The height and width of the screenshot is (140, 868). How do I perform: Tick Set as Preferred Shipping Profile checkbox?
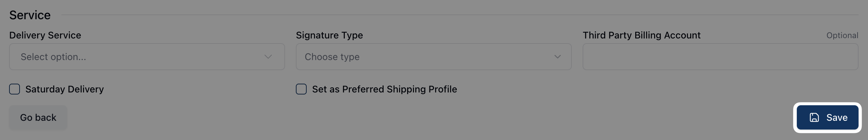coord(301,89)
